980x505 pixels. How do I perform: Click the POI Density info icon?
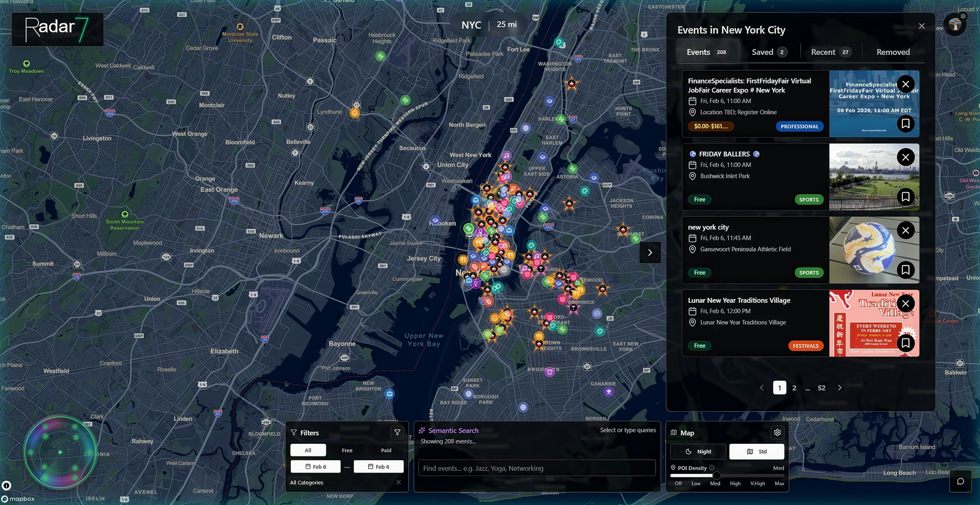(712, 468)
